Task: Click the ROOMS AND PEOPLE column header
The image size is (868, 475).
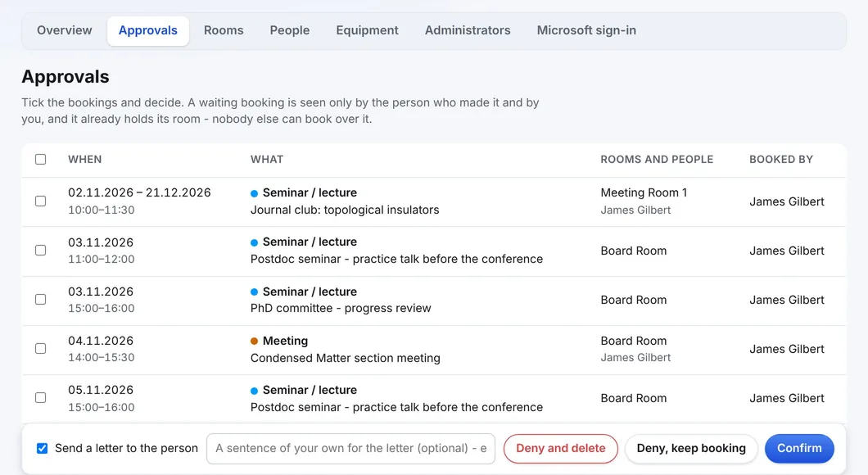Action: (x=657, y=160)
